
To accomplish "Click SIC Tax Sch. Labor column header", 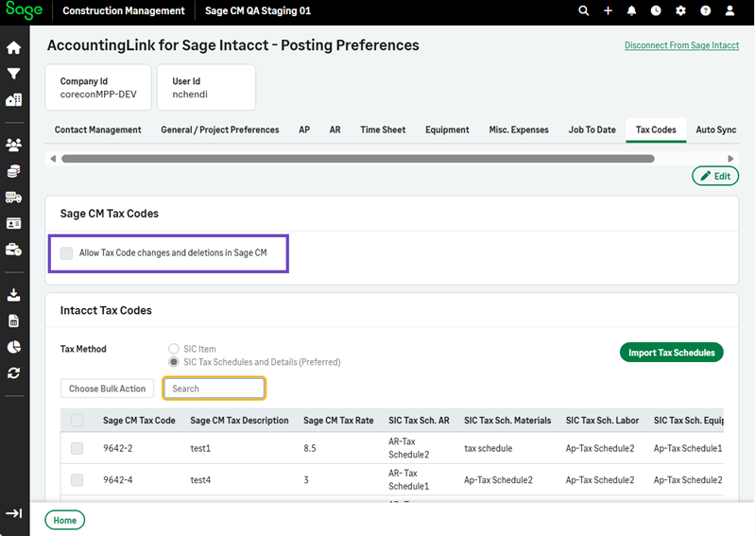I will (602, 421).
